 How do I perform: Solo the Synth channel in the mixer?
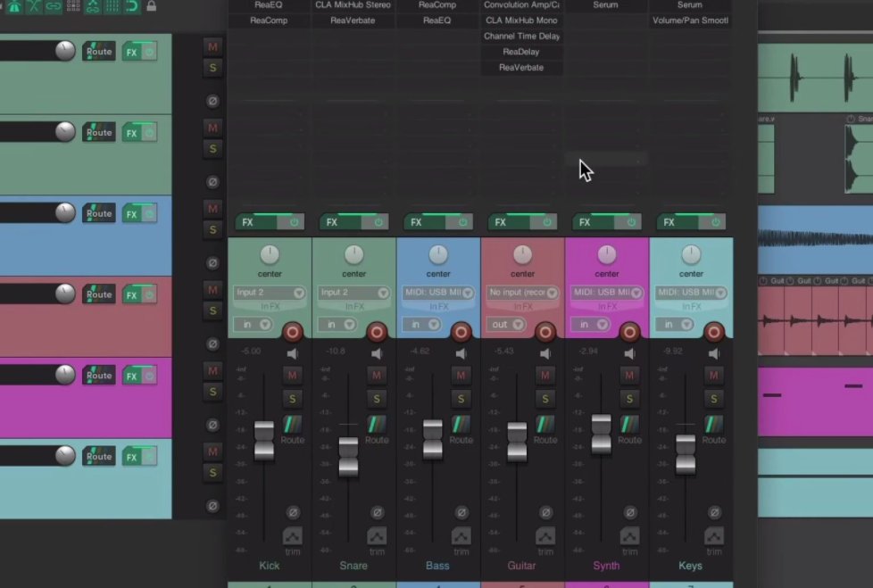(x=629, y=399)
